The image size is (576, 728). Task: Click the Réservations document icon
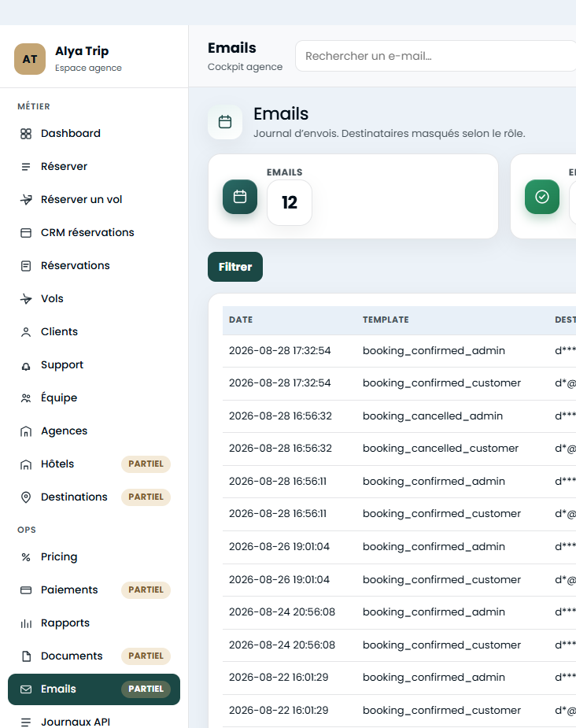pyautogui.click(x=26, y=265)
